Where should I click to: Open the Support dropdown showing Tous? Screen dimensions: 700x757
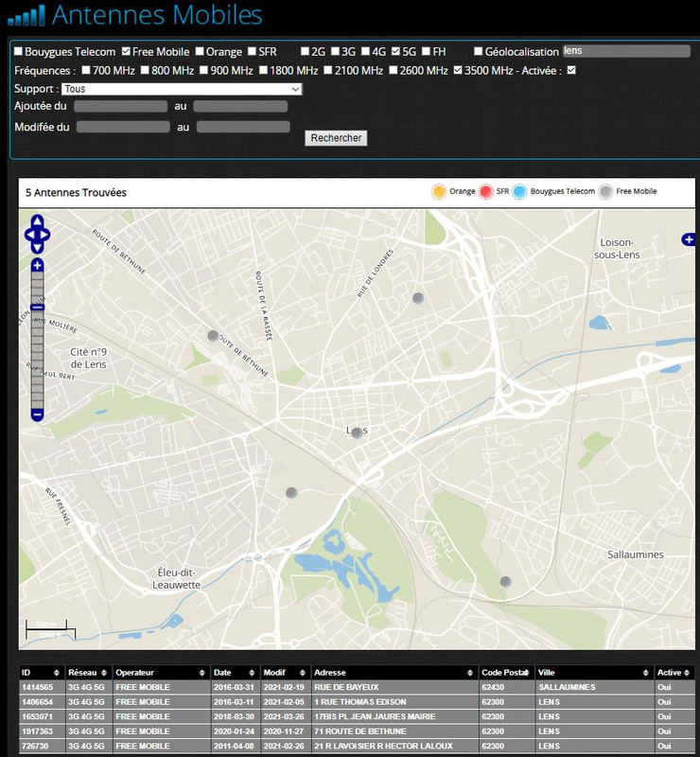[x=182, y=89]
